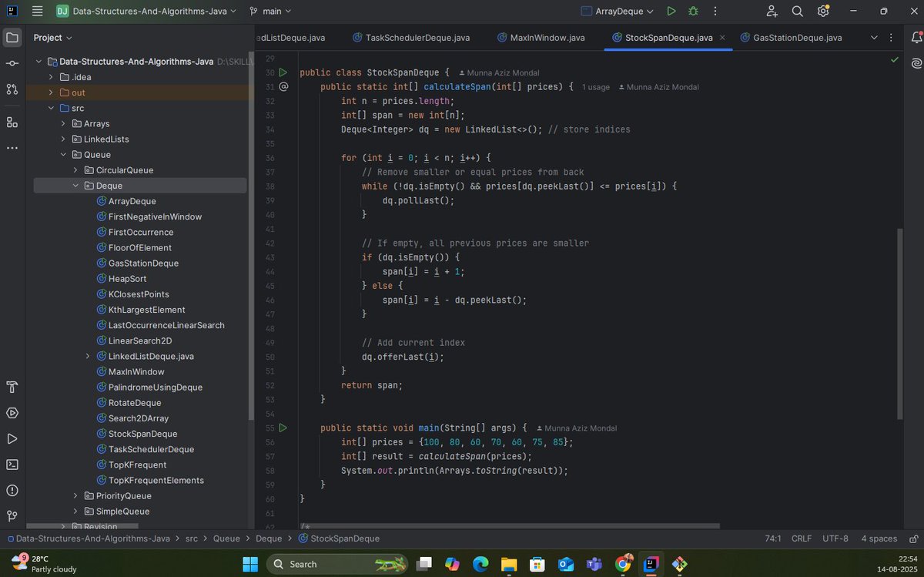924x577 pixels.
Task: Open GasStationDeque in project tree
Action: pos(143,263)
